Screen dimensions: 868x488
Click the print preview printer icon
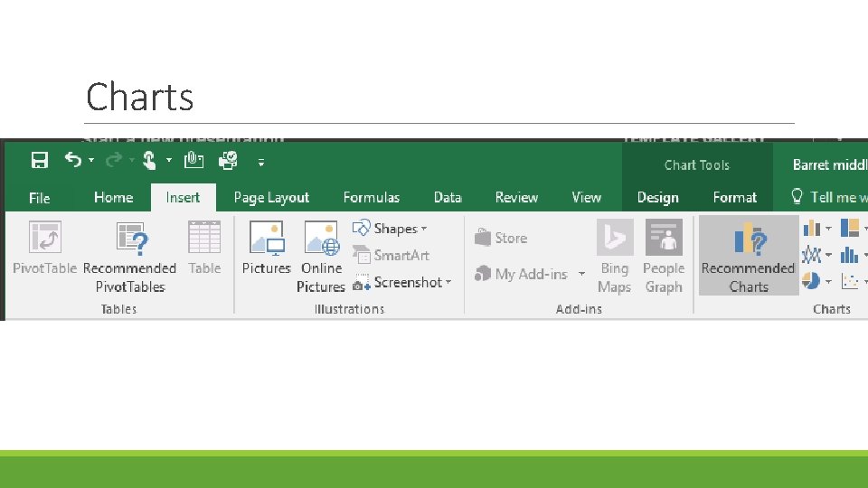coord(228,161)
